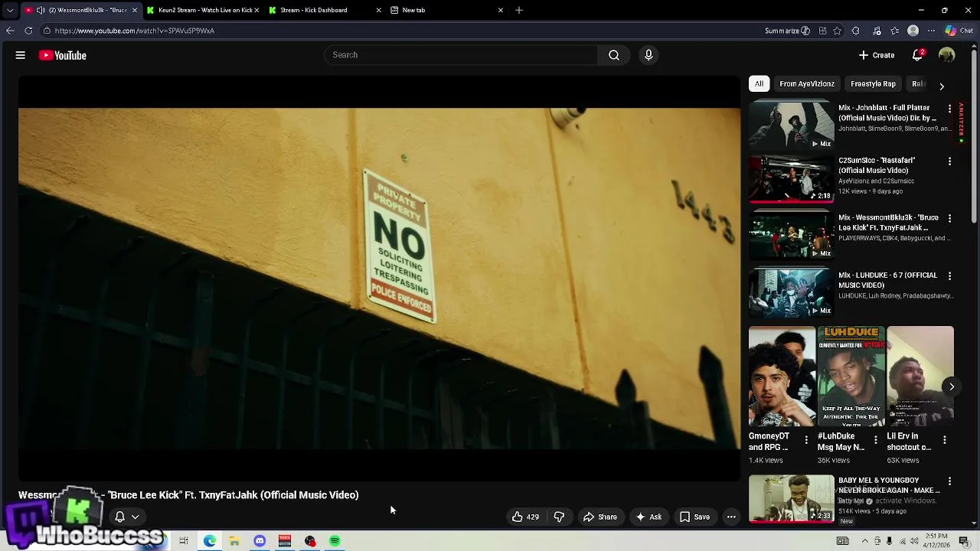Close the Kick Dashboard browser tab
Viewport: 980px width, 551px height.
378,10
